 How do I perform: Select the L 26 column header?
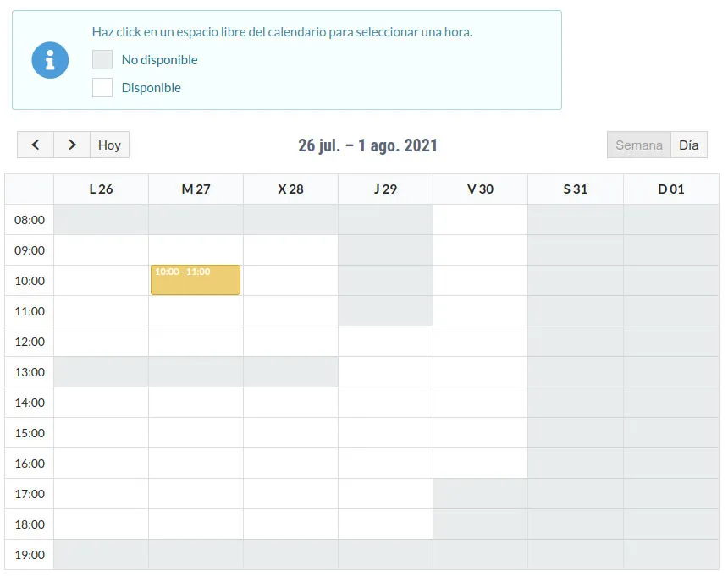tap(102, 189)
